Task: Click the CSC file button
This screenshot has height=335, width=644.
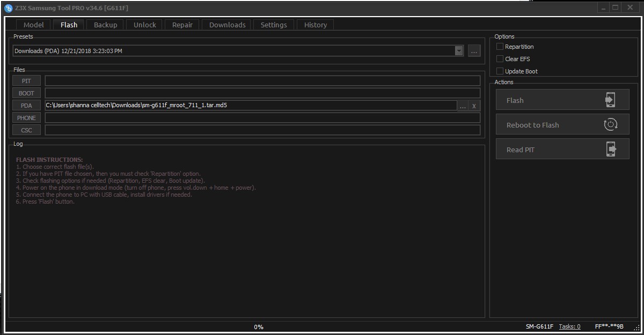Action: pyautogui.click(x=26, y=130)
